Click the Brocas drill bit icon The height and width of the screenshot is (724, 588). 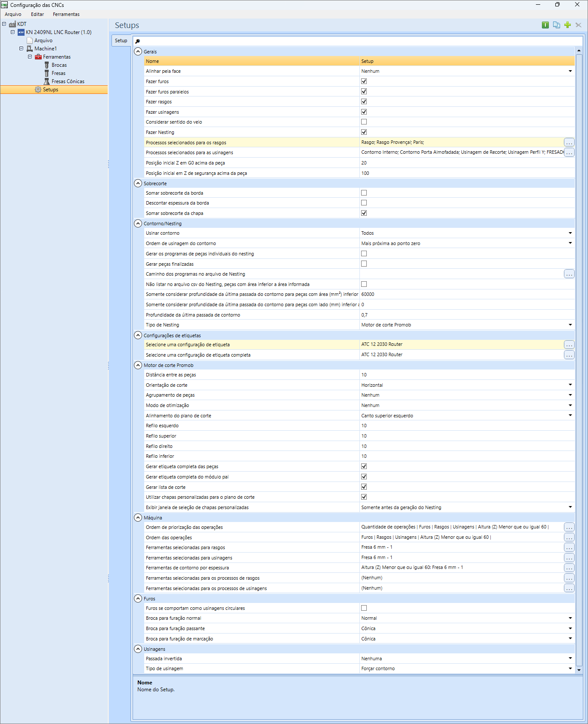click(x=47, y=65)
